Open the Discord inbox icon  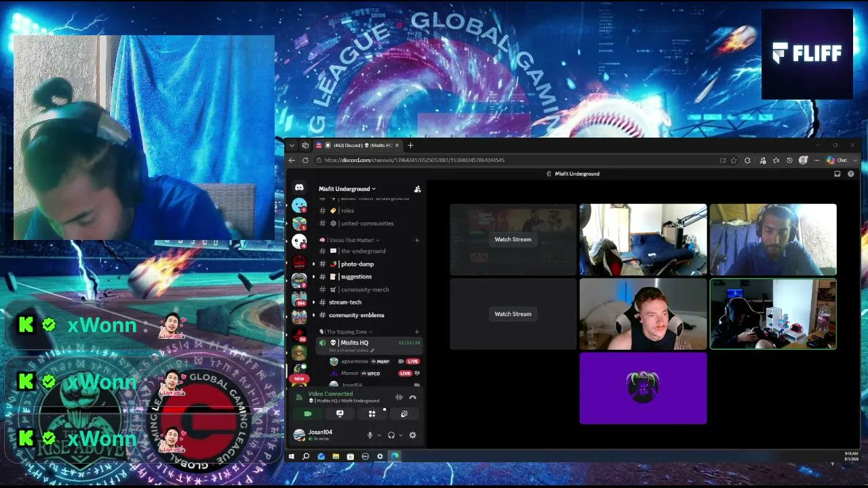[x=837, y=174]
